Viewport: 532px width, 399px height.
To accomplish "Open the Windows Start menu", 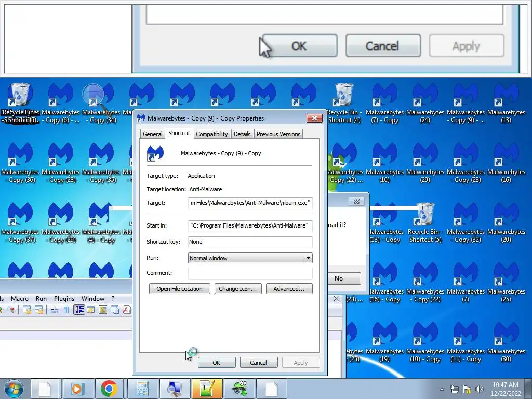I will click(14, 389).
